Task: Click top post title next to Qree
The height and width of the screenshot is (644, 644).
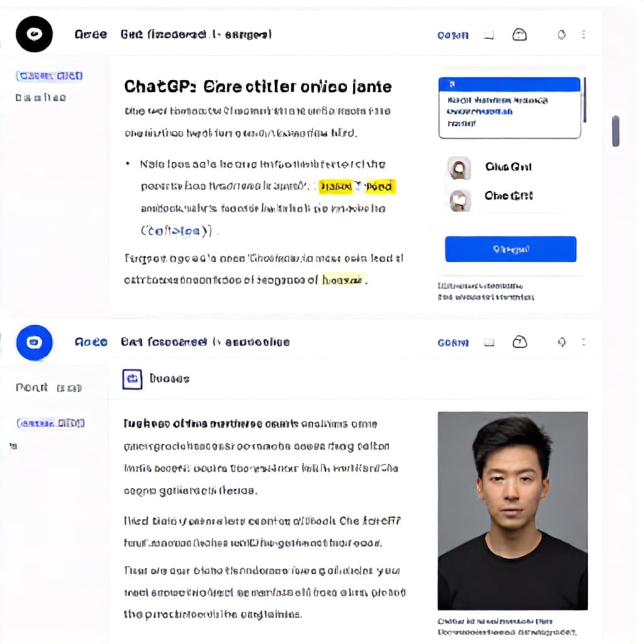Action: [x=196, y=34]
